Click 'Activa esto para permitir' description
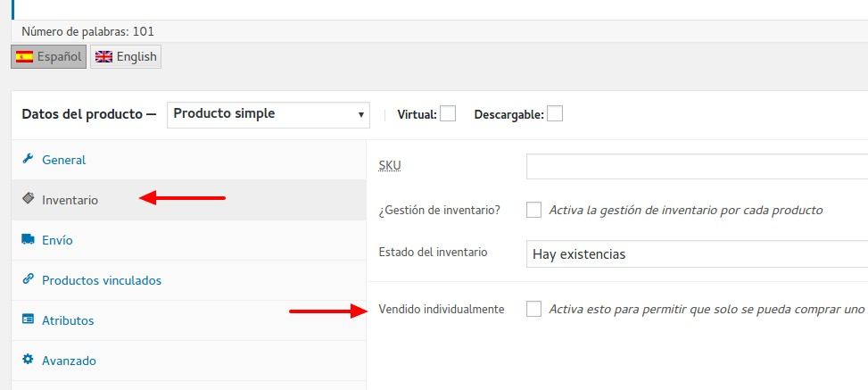 707,309
